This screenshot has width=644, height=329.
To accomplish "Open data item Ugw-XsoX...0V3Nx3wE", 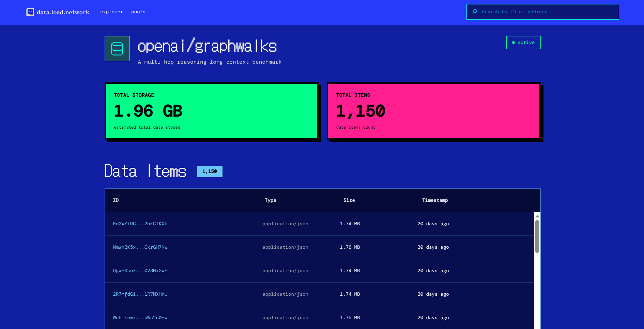I will point(140,271).
